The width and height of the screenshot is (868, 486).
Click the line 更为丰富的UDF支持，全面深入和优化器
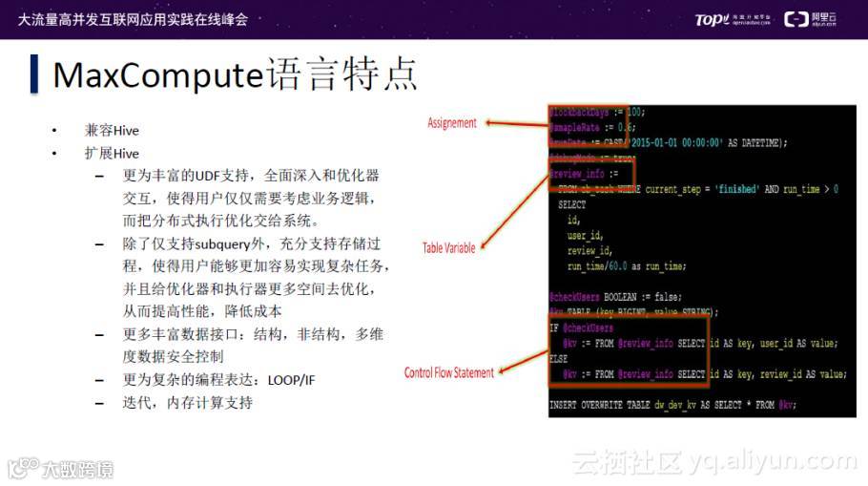[251, 176]
